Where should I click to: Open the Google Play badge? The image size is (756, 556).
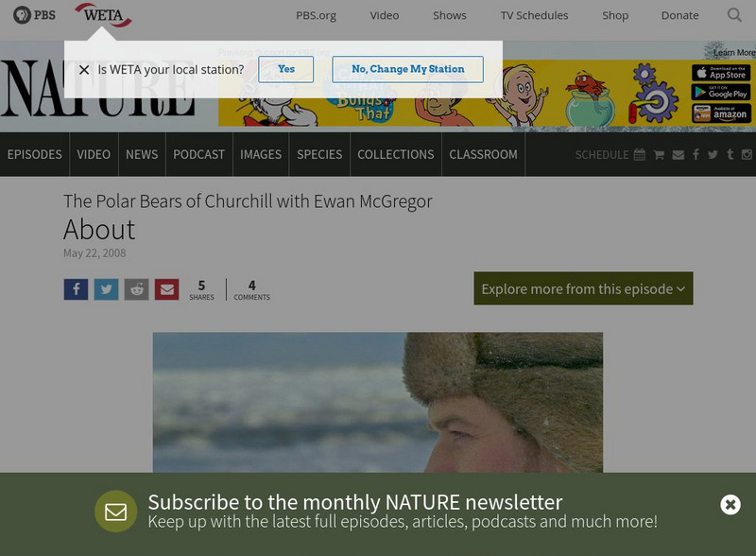pos(721,93)
